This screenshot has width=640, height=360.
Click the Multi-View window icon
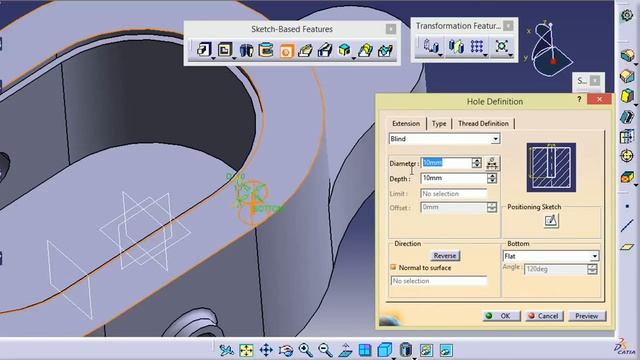(x=365, y=350)
